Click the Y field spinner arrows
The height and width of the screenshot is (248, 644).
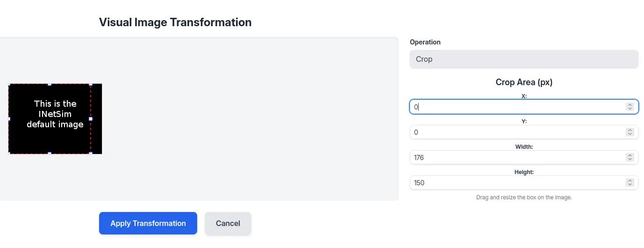point(630,132)
